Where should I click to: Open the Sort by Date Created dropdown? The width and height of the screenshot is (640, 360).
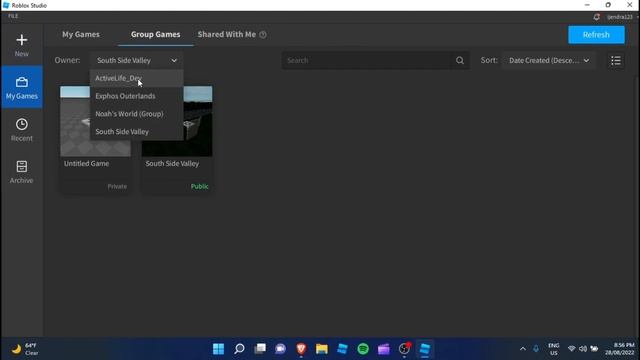click(x=549, y=60)
